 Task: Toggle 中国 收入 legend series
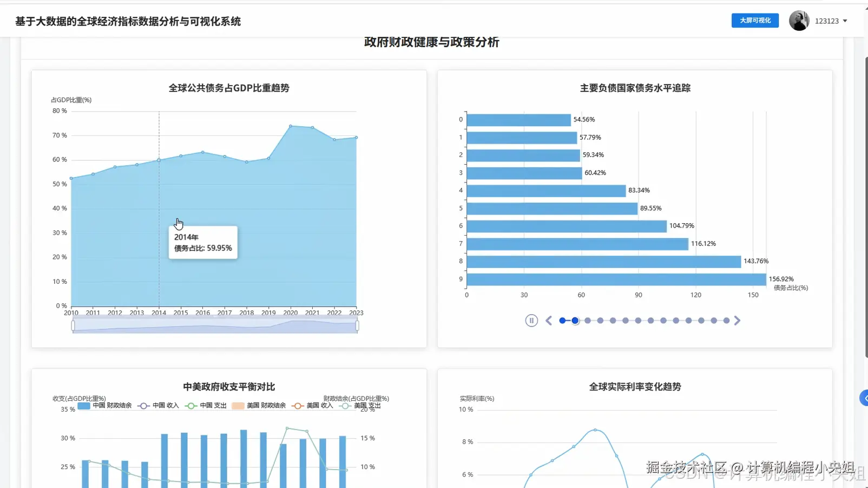pos(158,405)
